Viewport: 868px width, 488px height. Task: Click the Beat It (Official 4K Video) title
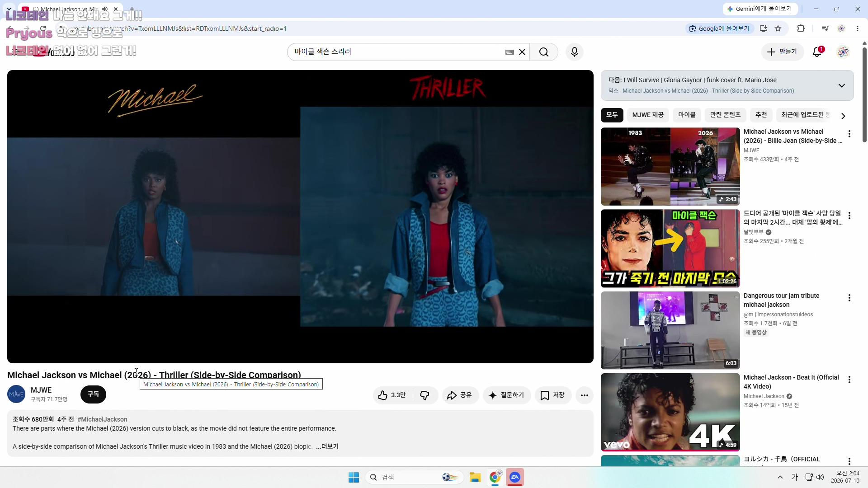[791, 382]
